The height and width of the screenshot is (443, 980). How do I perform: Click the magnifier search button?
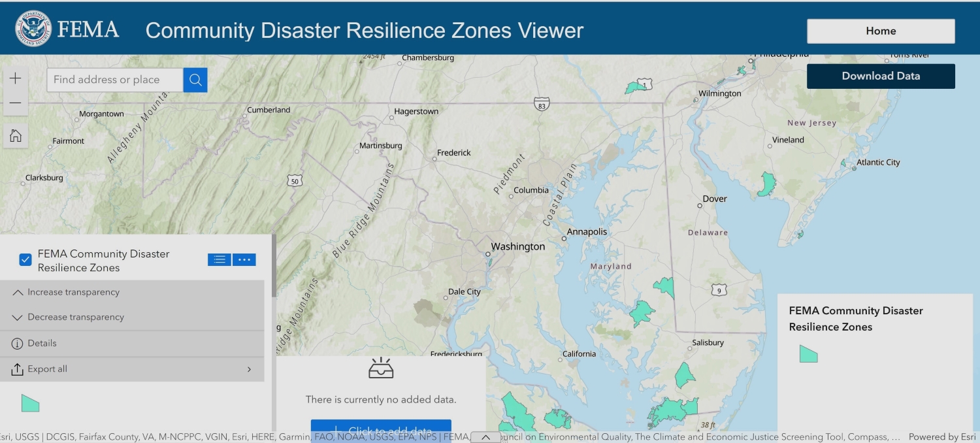pyautogui.click(x=195, y=80)
